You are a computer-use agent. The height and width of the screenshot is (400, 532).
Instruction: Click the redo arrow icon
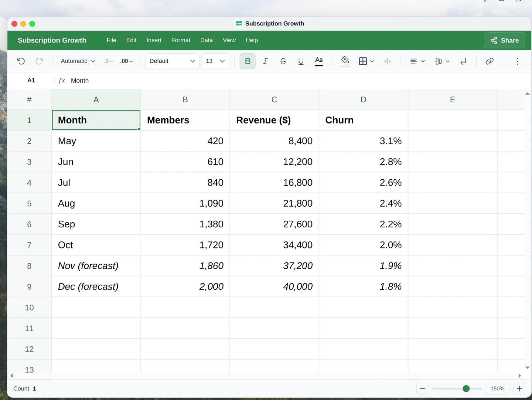pos(39,61)
